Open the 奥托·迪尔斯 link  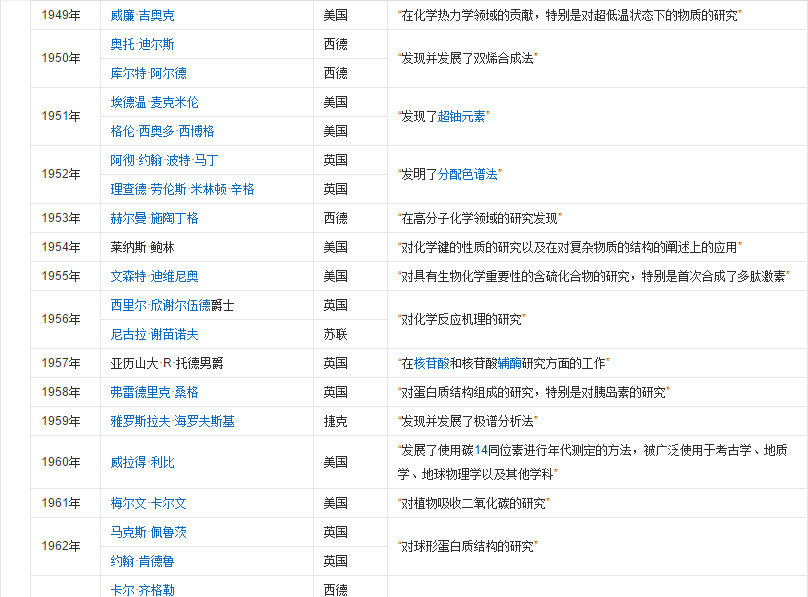coord(142,44)
